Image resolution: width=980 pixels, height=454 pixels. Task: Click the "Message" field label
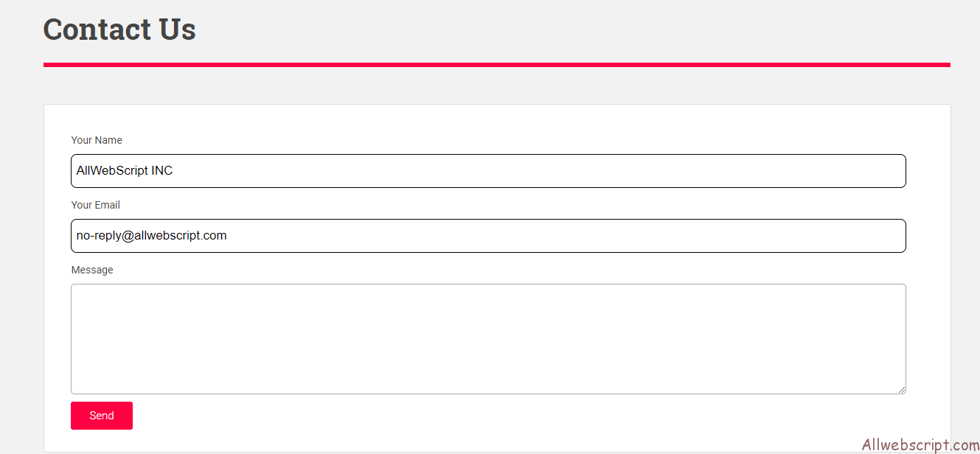click(92, 270)
